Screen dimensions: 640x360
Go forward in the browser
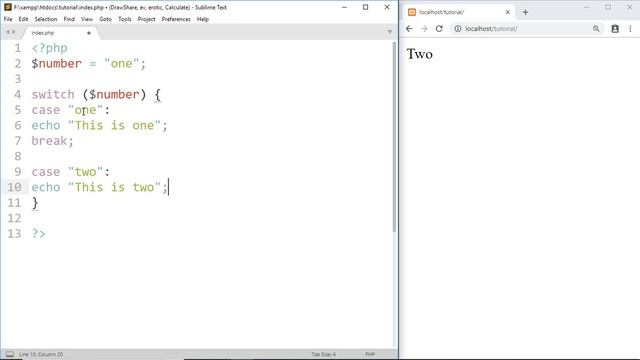[424, 29]
